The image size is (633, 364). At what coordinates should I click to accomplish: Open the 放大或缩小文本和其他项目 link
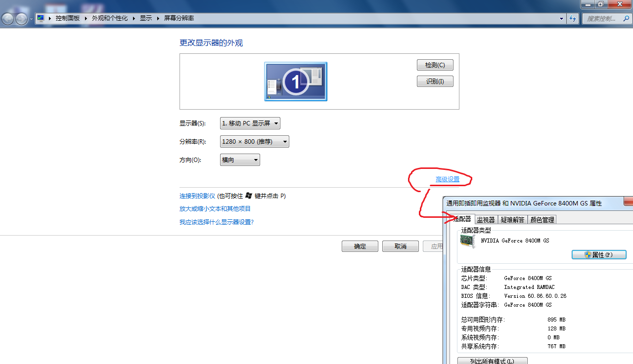[x=215, y=209]
